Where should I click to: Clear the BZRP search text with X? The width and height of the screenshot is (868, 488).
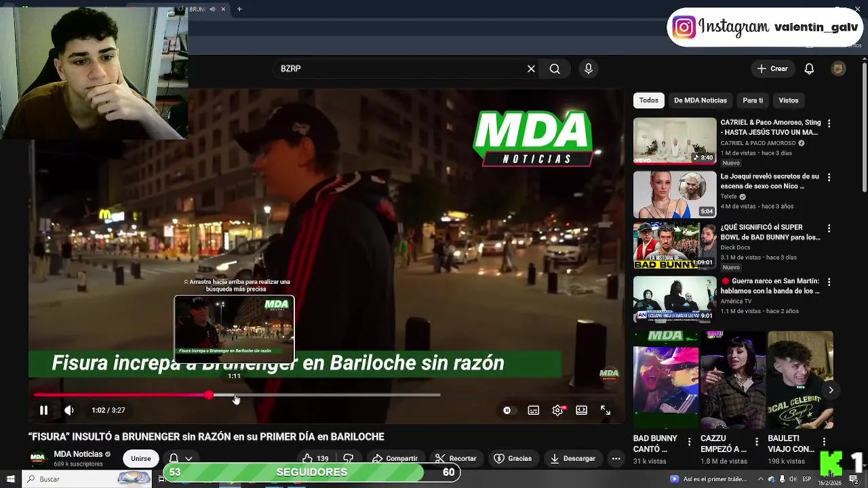click(x=531, y=68)
